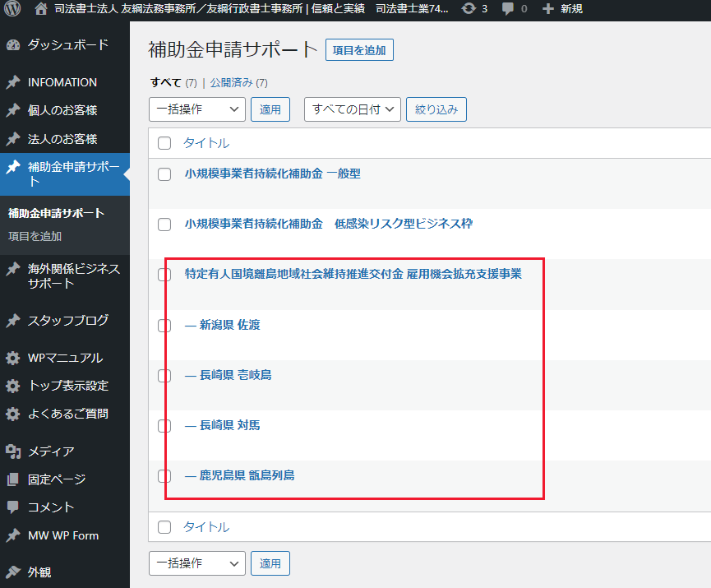Sort by the タイトル column header at top

pos(206,143)
